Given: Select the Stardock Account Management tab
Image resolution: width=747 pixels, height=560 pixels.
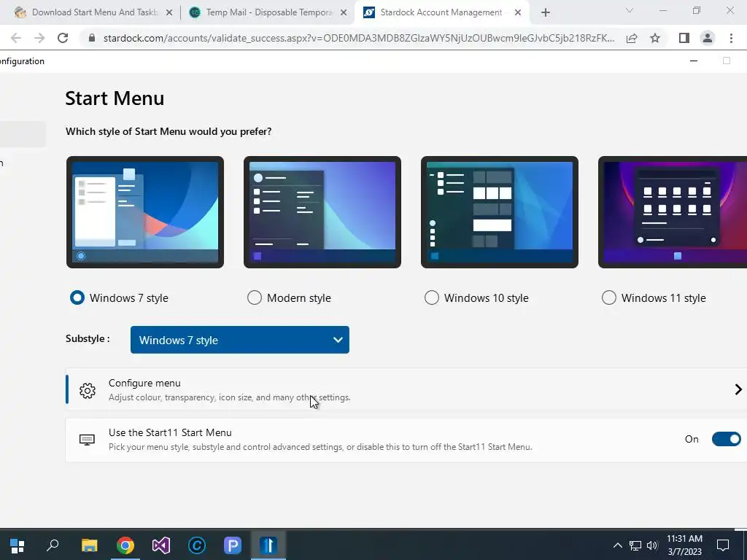Looking at the screenshot, I should pyautogui.click(x=441, y=12).
